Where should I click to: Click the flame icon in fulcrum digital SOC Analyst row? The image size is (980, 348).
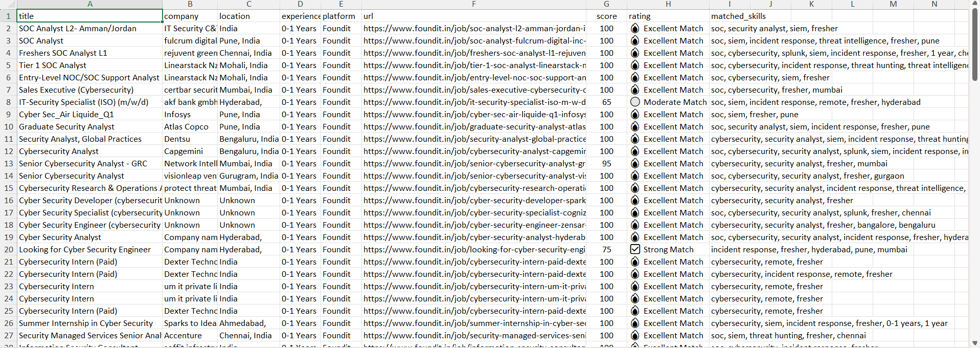[634, 41]
